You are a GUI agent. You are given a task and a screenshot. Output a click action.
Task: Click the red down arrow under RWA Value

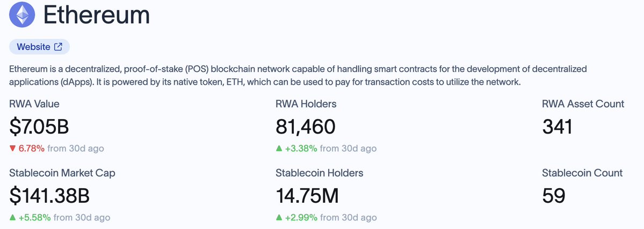pyautogui.click(x=12, y=149)
